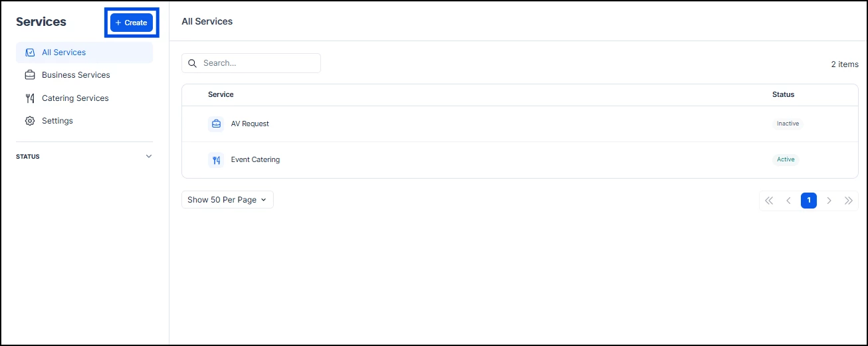Click the AV Request briefcase icon

[216, 124]
